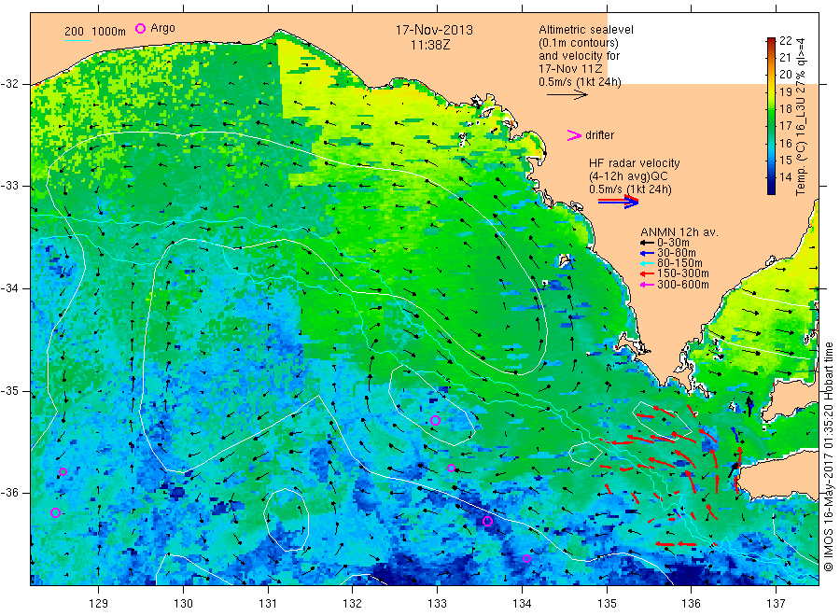The width and height of the screenshot is (840, 616).
Task: Click the "1000m" bathymetry label
Action: (109, 32)
